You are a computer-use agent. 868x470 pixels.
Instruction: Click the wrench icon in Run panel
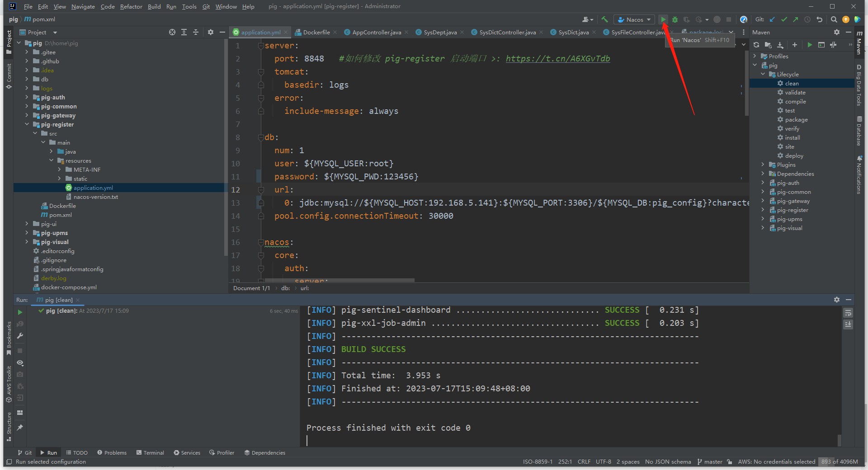(20, 336)
